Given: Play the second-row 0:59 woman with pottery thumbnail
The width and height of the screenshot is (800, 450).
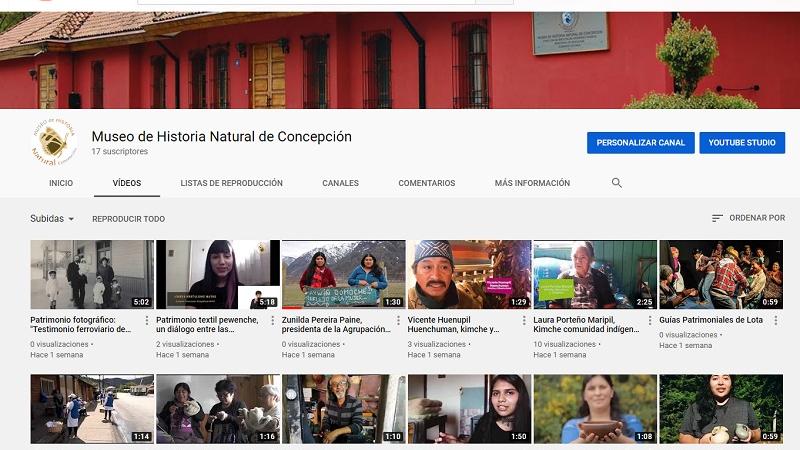Looking at the screenshot, I should pos(721,409).
